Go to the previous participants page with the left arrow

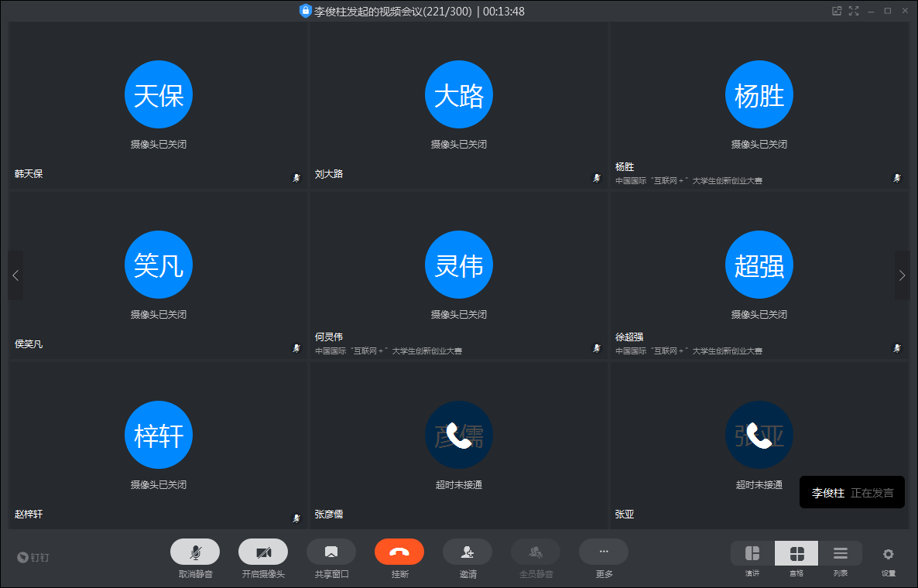tap(15, 275)
